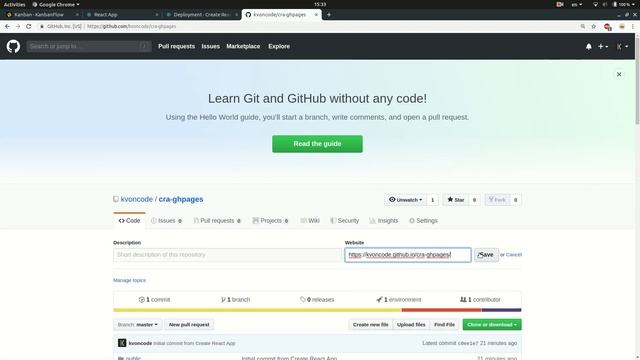Focus the Description input field
Viewport: 640px width, 360px height.
(227, 255)
